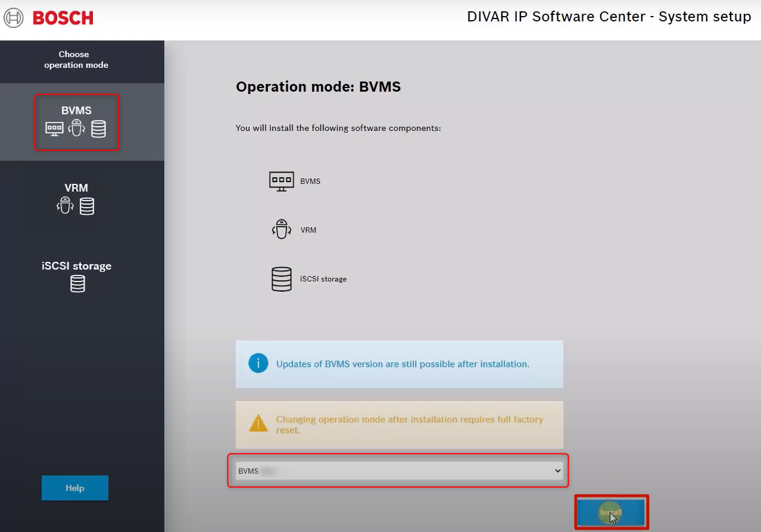Open the BVMS version dropdown
Screen dimensions: 761x532
point(398,471)
